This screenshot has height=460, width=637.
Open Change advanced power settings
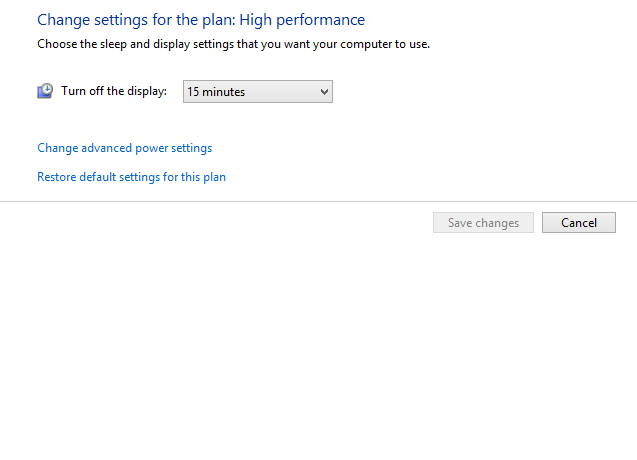tap(125, 148)
